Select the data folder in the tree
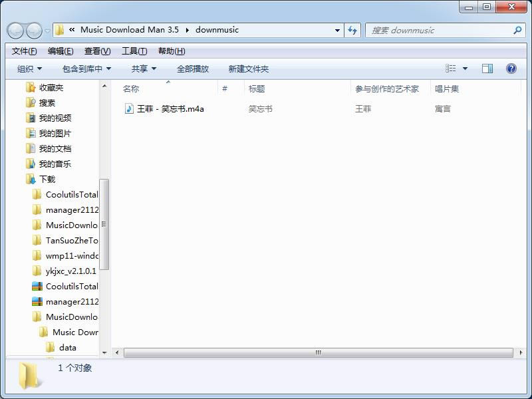The width and height of the screenshot is (532, 399). click(68, 347)
